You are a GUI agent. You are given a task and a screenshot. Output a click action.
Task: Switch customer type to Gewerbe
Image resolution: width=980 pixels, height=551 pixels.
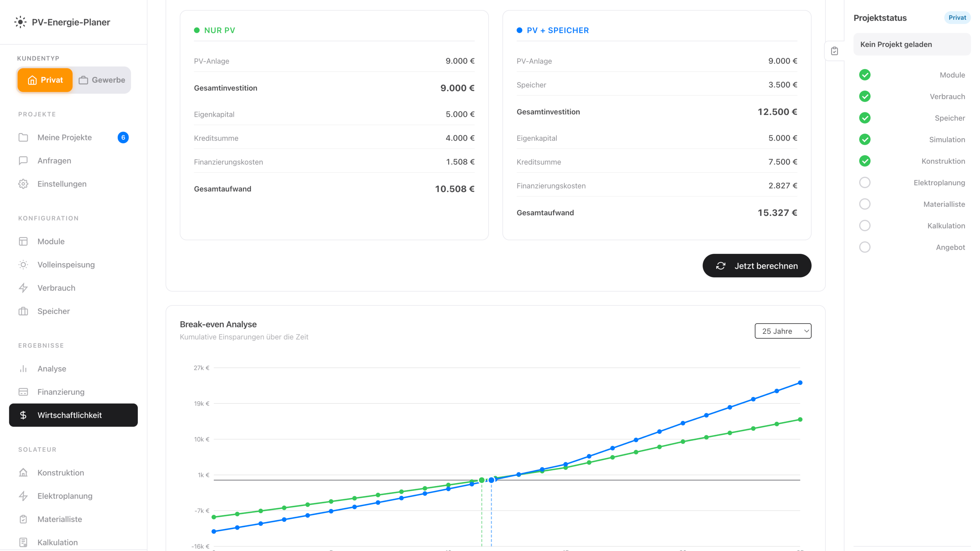pos(102,80)
